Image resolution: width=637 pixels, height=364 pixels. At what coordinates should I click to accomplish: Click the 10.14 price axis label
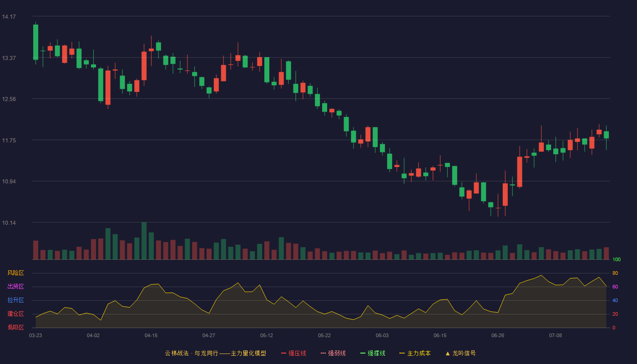click(x=9, y=222)
